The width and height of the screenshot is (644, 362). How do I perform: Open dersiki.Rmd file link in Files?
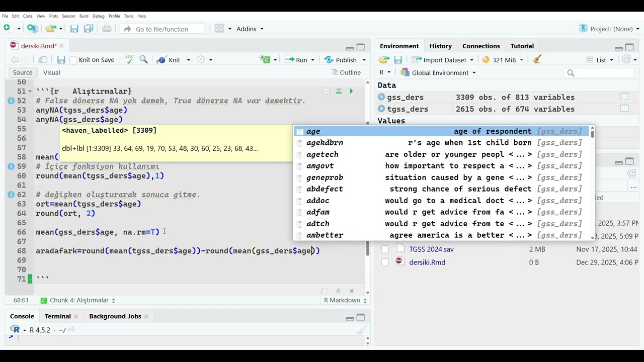pyautogui.click(x=427, y=262)
